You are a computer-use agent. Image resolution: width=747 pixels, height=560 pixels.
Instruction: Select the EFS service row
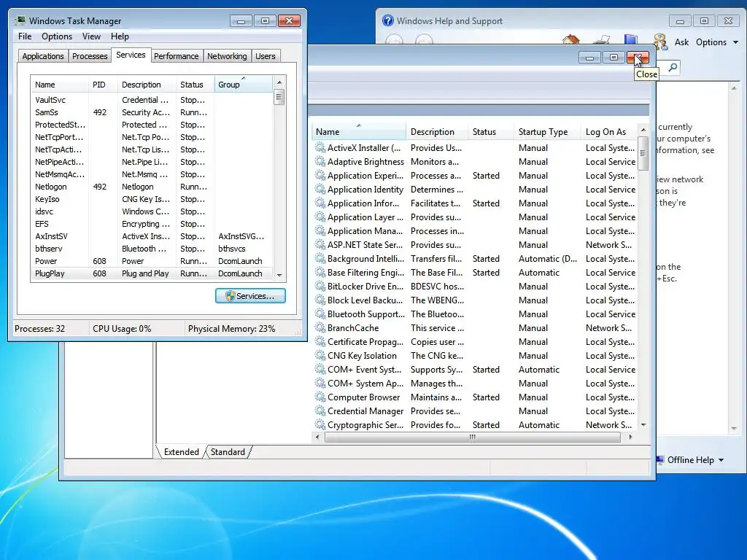point(152,224)
